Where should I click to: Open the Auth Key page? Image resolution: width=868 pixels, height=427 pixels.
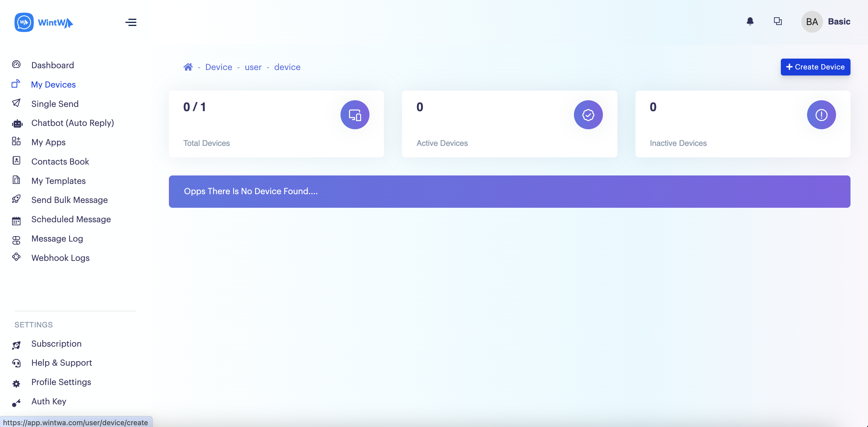point(49,401)
